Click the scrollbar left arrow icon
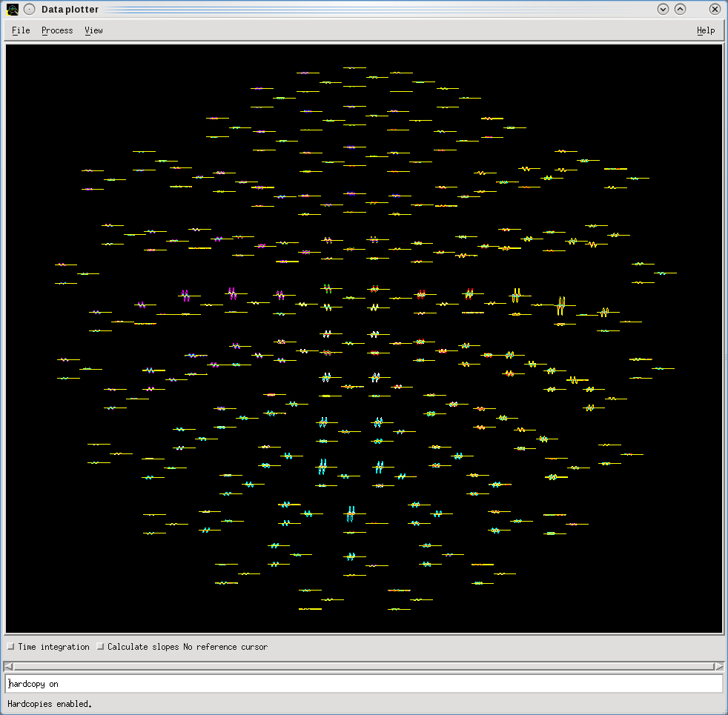The image size is (728, 715). pos(10,666)
